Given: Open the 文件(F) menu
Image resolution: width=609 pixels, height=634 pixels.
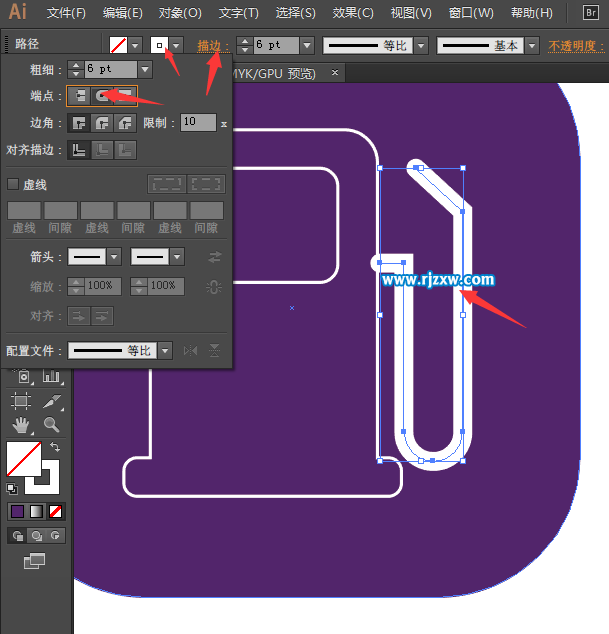Looking at the screenshot, I should pos(66,13).
